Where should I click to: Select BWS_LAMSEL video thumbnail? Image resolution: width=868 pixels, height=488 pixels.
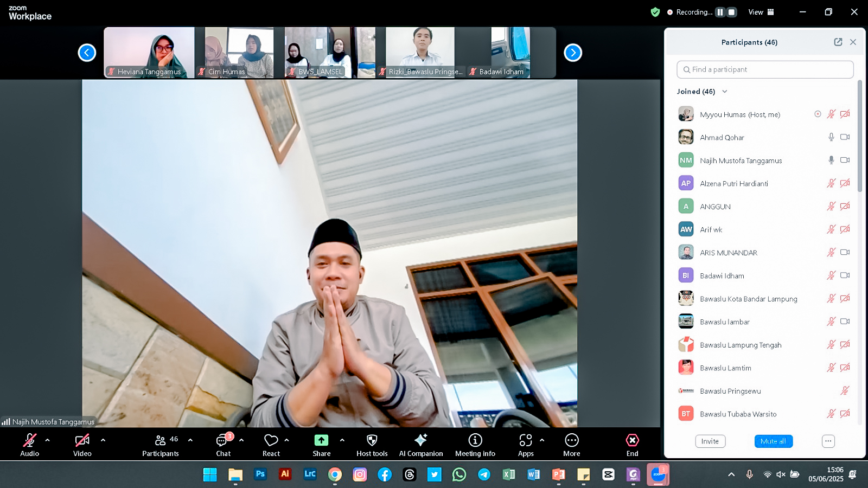[330, 53]
